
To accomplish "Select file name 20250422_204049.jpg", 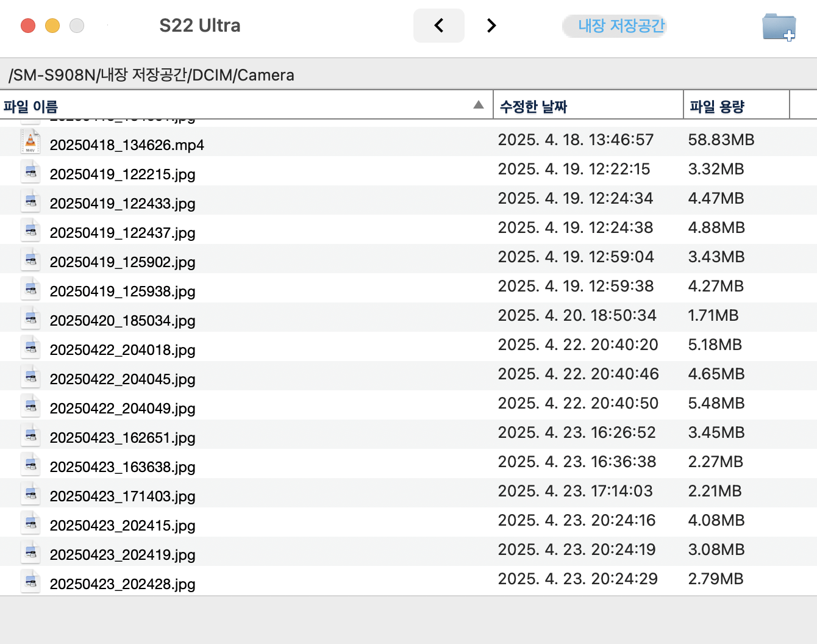I will click(x=123, y=409).
